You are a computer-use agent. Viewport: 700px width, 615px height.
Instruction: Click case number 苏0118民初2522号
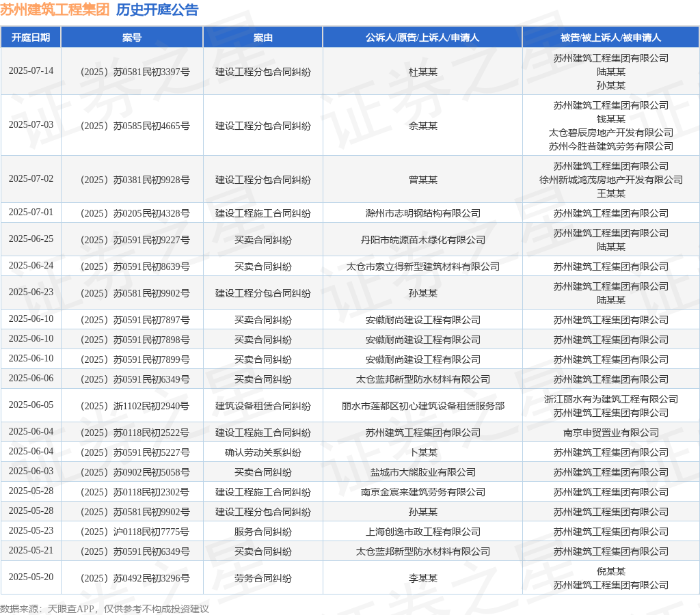pos(135,433)
